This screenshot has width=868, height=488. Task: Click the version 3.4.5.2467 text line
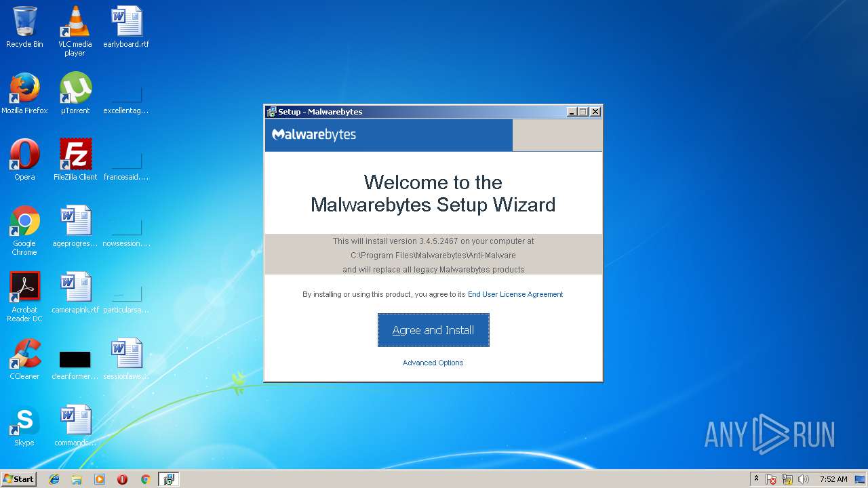click(433, 241)
